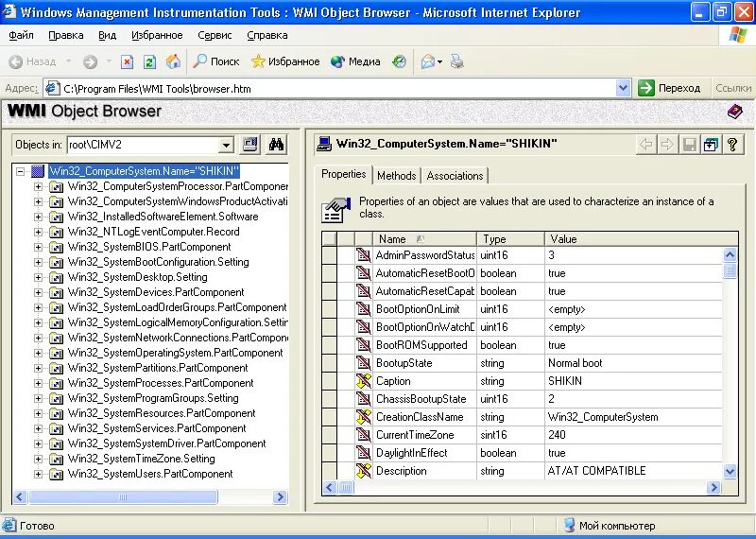
Task: Click the WMI help book icon
Action: [734, 112]
